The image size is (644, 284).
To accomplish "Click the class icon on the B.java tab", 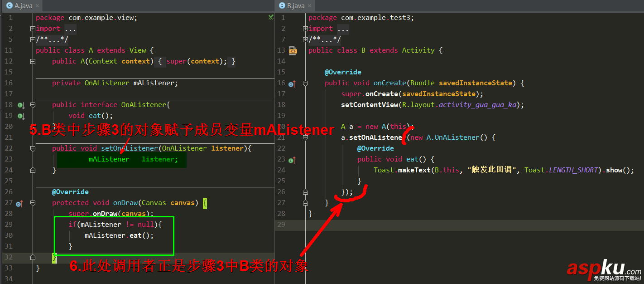I will tap(282, 6).
